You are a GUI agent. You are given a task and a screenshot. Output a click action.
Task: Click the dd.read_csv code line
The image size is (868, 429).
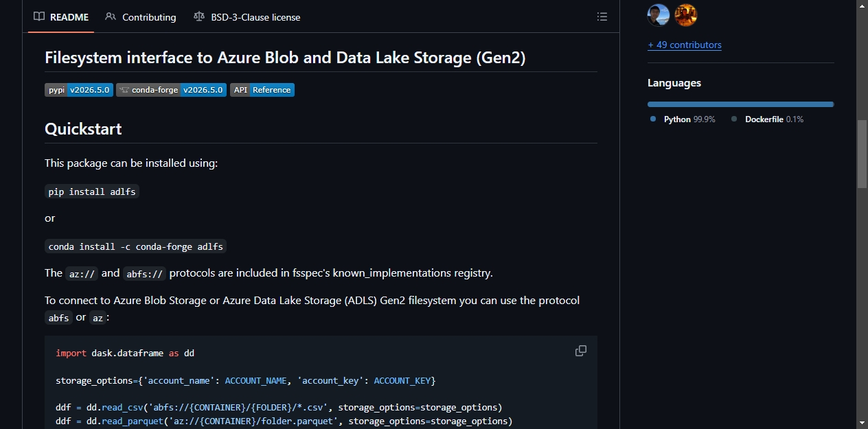click(279, 407)
